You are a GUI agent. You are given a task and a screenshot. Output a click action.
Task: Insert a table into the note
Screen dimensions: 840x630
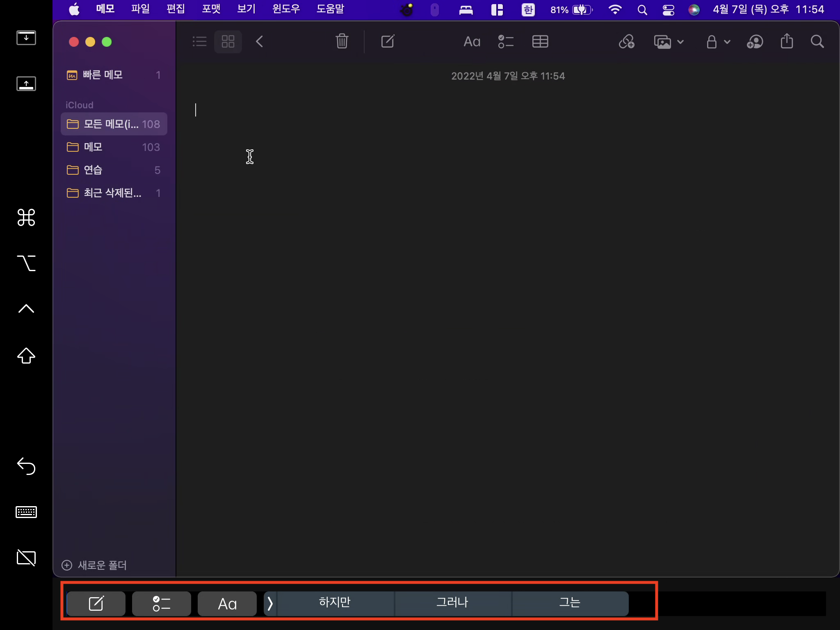(540, 41)
